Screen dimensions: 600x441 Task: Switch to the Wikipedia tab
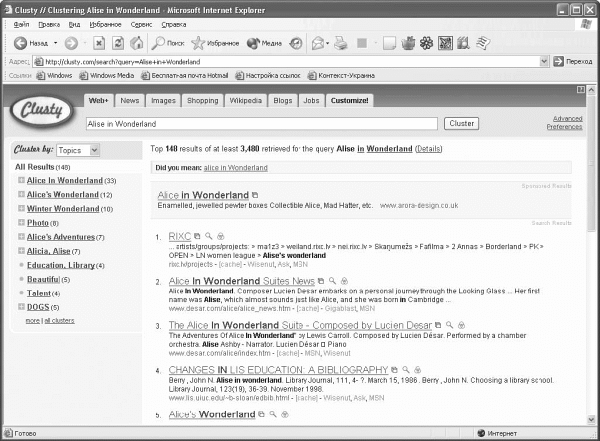point(246,101)
